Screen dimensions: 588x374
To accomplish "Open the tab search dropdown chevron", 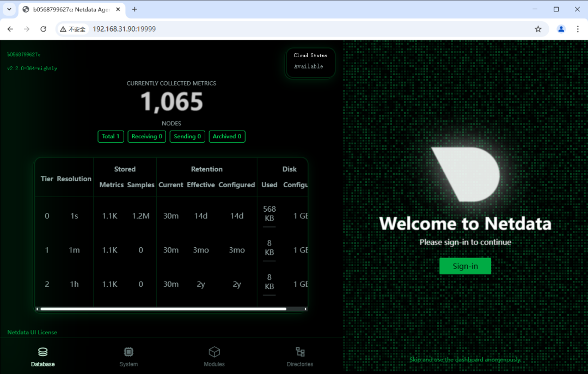I will point(9,9).
